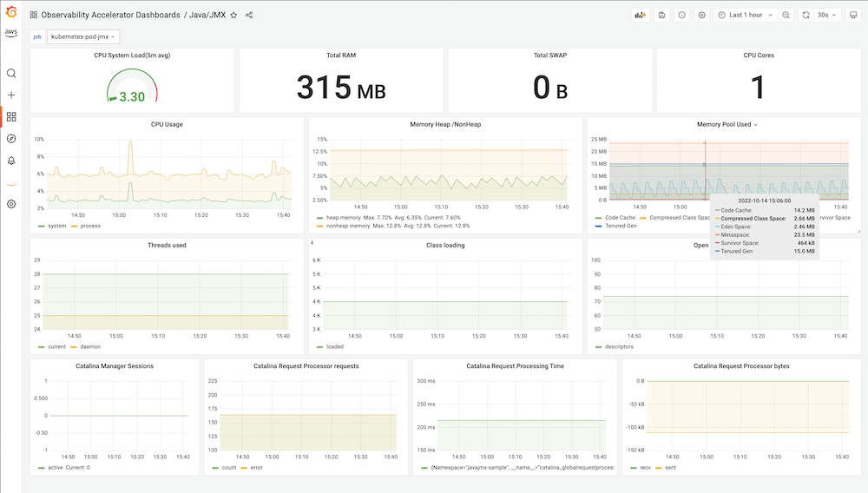Click the Add panel icon
868x493 pixels.
[641, 15]
